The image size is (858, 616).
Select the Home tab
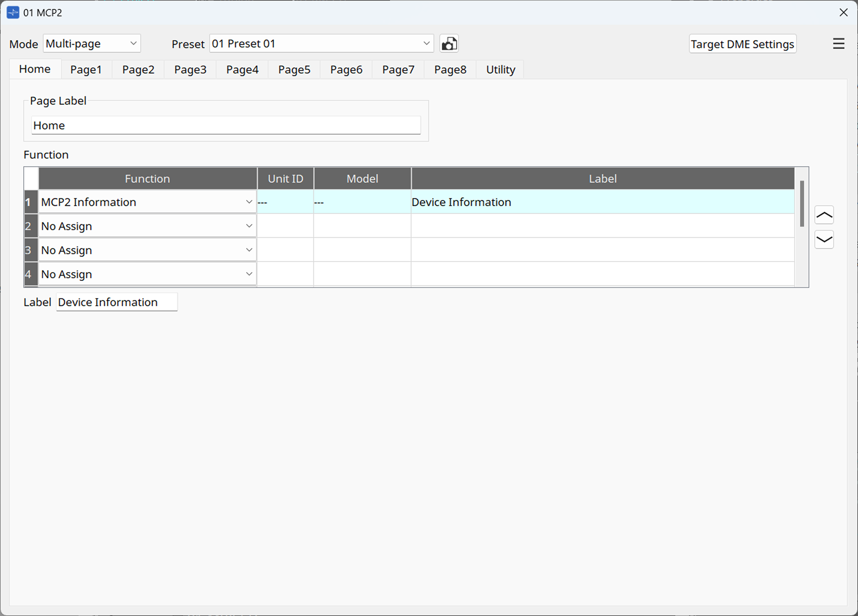click(34, 69)
